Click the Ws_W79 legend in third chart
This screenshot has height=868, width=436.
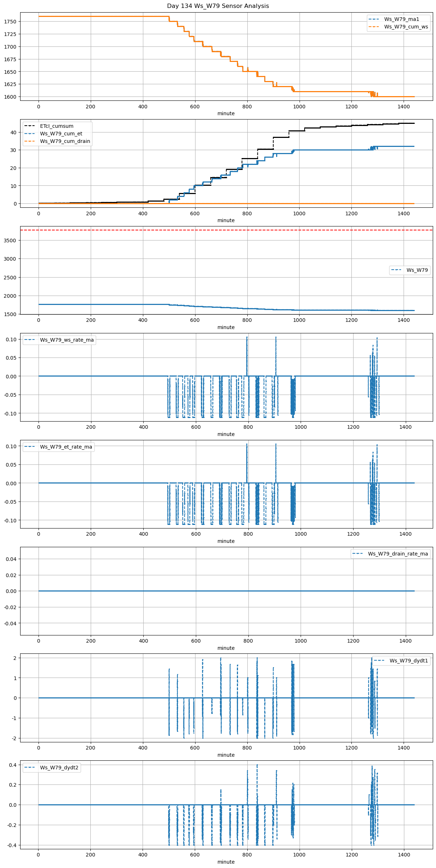417,270
